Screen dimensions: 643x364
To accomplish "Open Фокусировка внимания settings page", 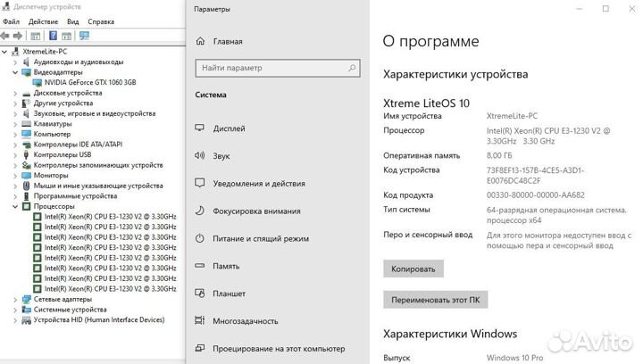I will 256,211.
